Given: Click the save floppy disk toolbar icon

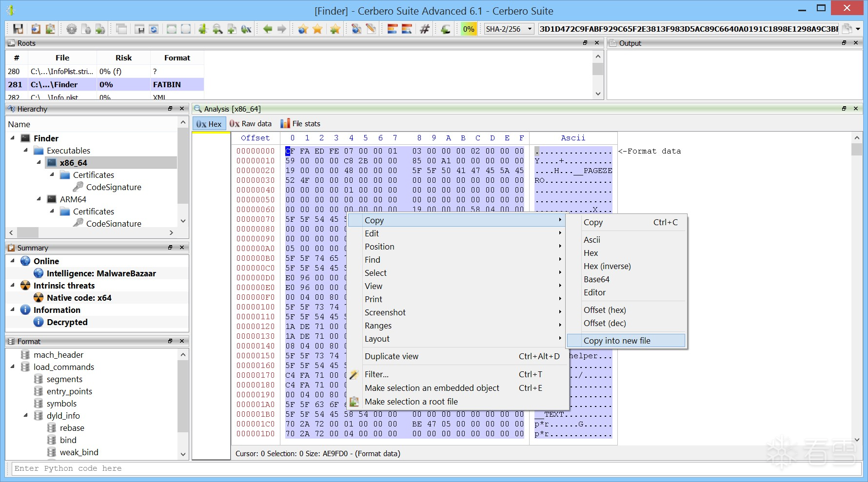Looking at the screenshot, I should [18, 29].
